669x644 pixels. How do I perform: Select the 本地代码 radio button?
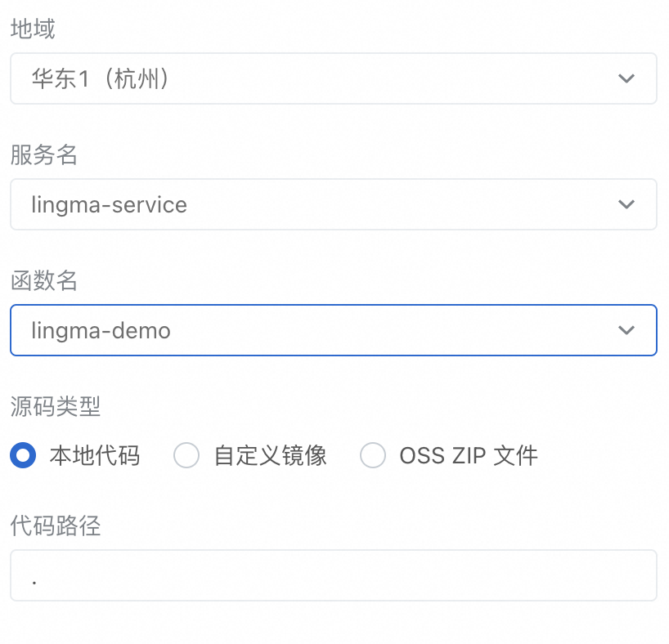[23, 455]
